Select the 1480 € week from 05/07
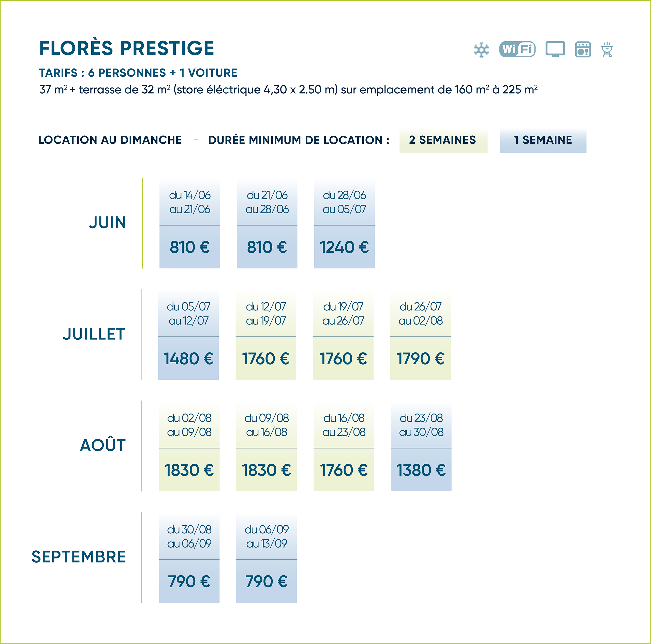Viewport: 651px width, 644px height. click(188, 336)
